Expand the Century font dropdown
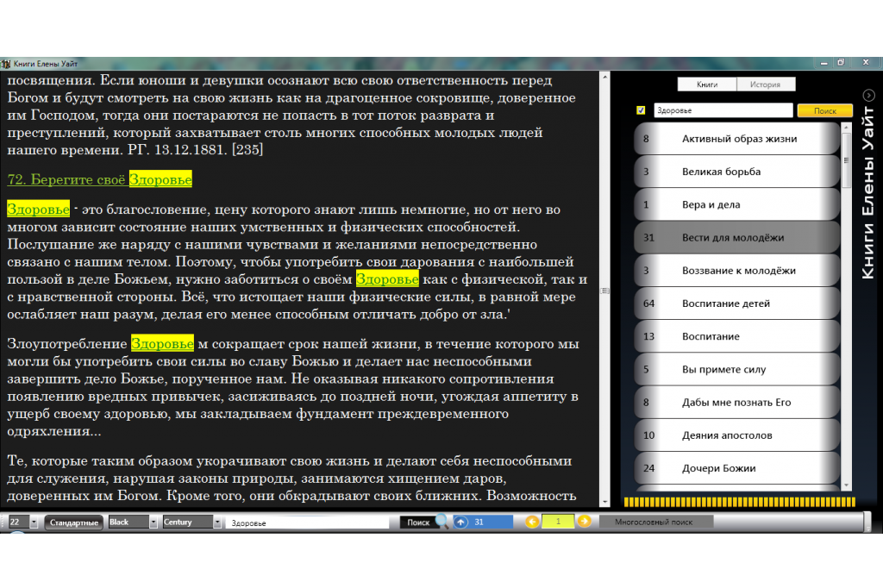Image resolution: width=883 pixels, height=588 pixels. pyautogui.click(x=216, y=522)
